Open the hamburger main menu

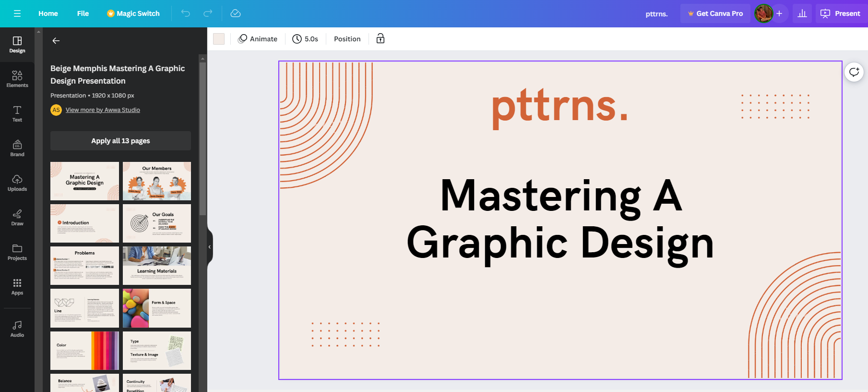coord(17,13)
